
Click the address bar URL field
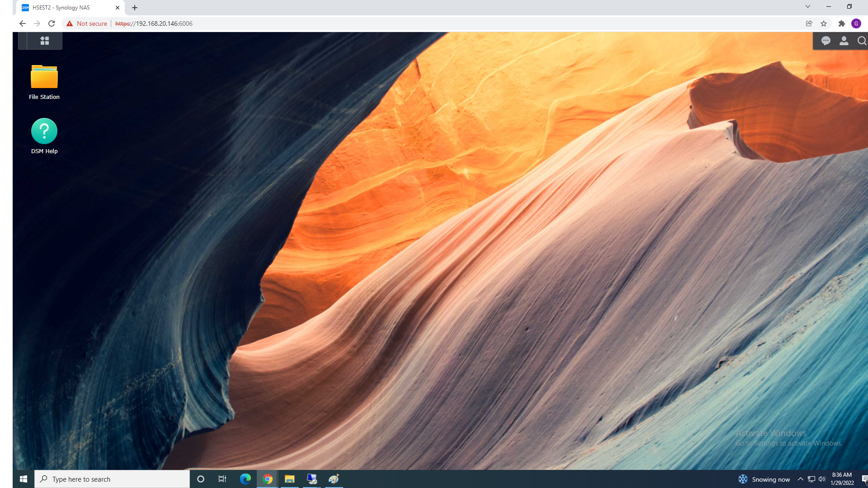tap(362, 23)
